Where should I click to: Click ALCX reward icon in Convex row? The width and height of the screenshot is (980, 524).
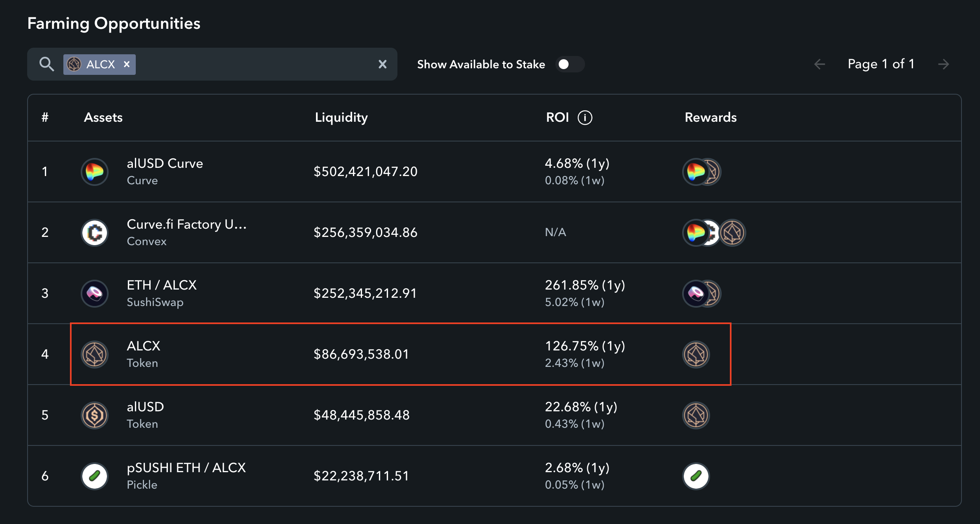tap(732, 232)
